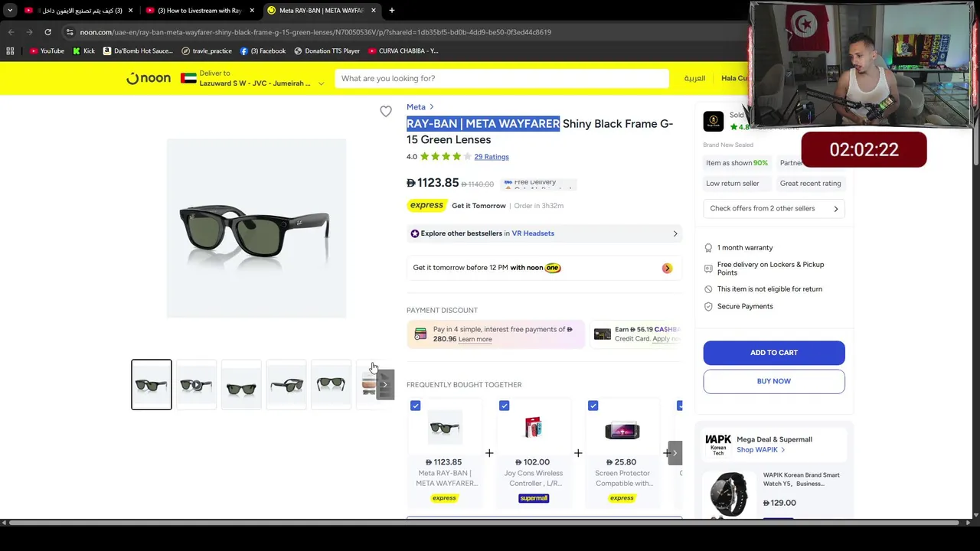The image size is (980, 551).
Task: Click the seller logo icon
Action: pyautogui.click(x=714, y=122)
